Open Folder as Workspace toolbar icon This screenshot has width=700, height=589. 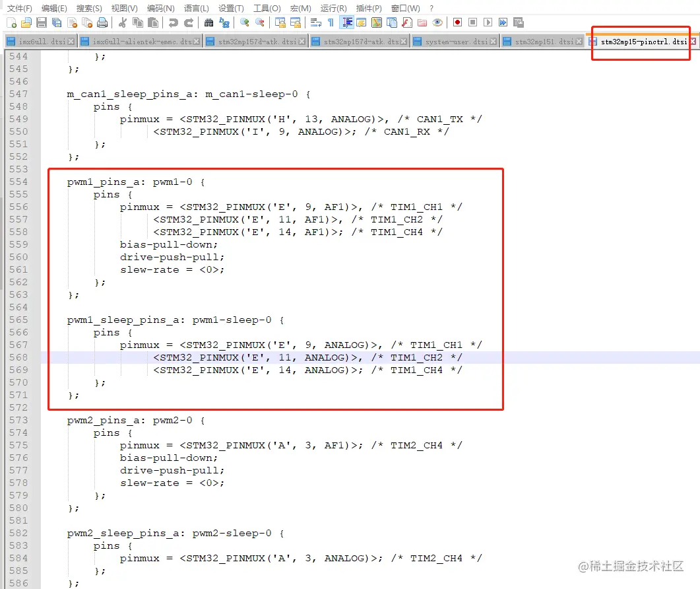422,22
